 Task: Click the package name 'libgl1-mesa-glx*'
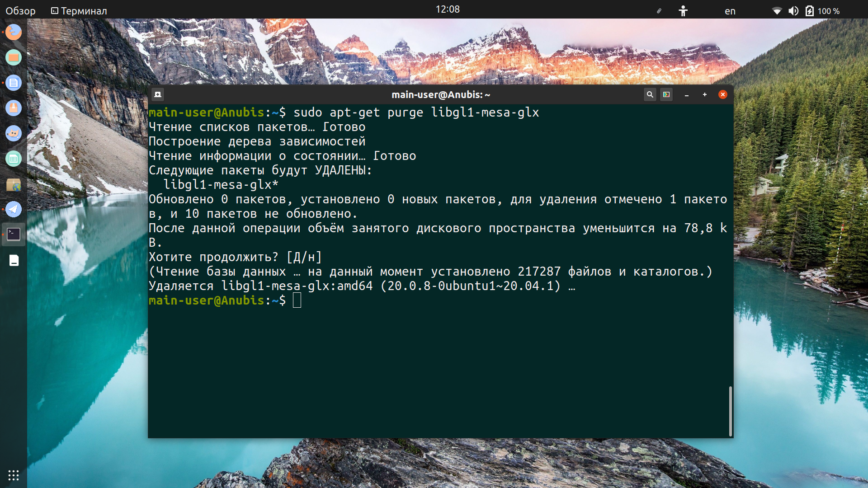[x=221, y=185]
